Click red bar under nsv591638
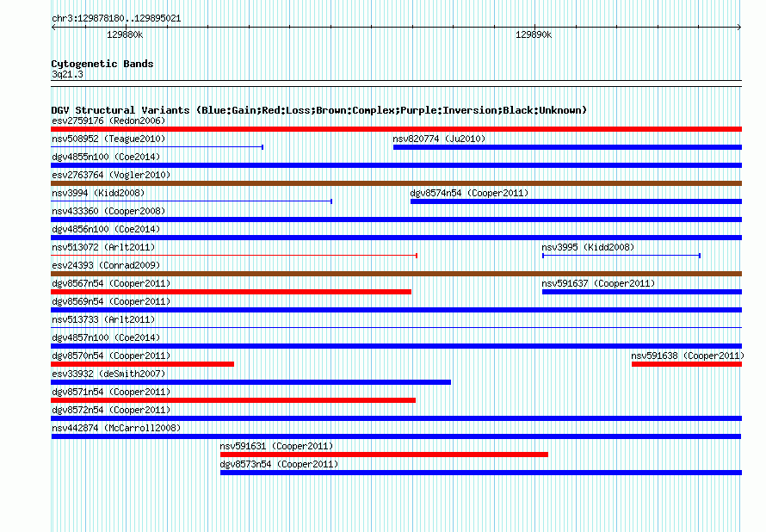The image size is (766, 532). [x=686, y=364]
